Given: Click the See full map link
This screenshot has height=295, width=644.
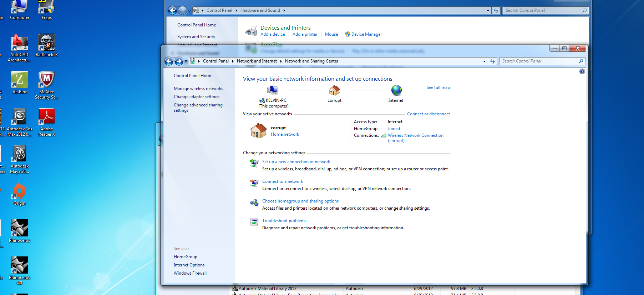Looking at the screenshot, I should [x=438, y=87].
